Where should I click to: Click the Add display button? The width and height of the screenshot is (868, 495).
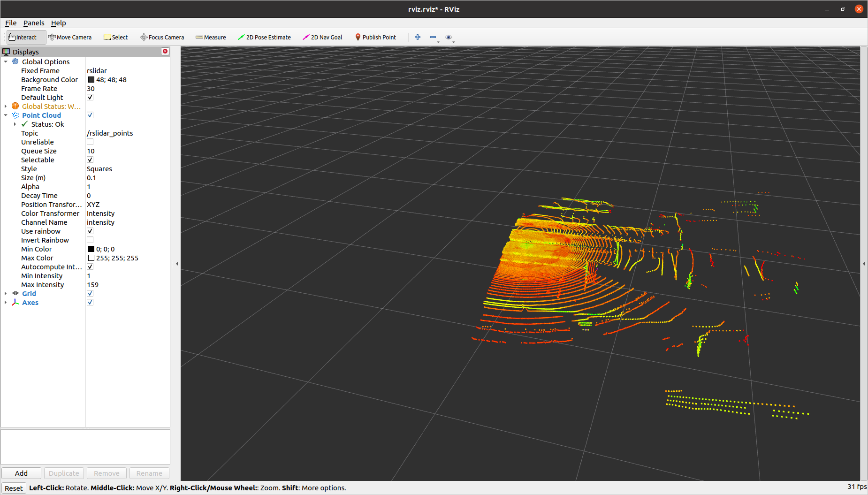click(x=21, y=473)
